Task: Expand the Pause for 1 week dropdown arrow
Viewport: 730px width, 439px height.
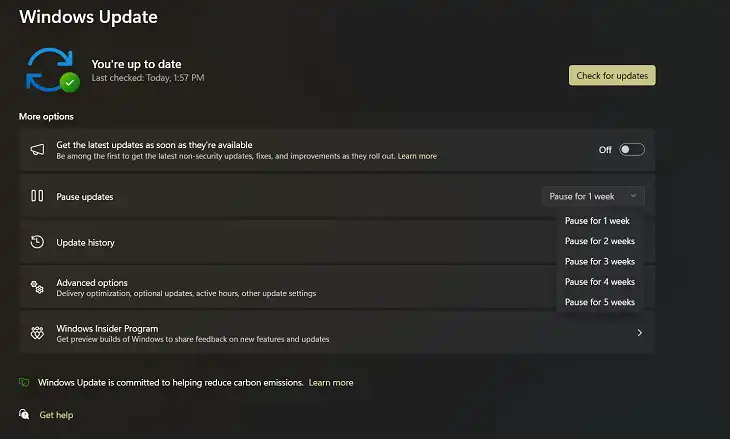Action: pyautogui.click(x=633, y=196)
